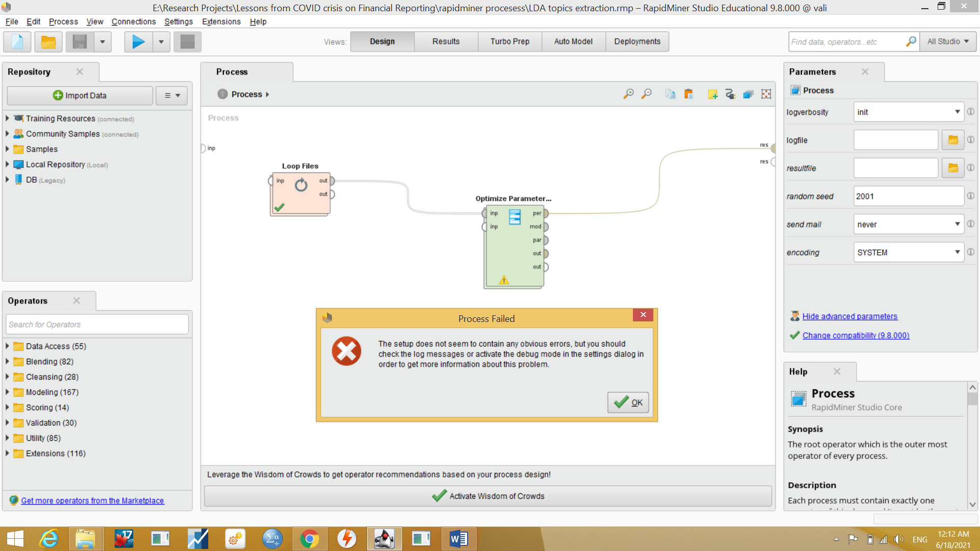980x551 pixels.
Task: Open the repository actions menu dropdown
Action: (x=171, y=95)
